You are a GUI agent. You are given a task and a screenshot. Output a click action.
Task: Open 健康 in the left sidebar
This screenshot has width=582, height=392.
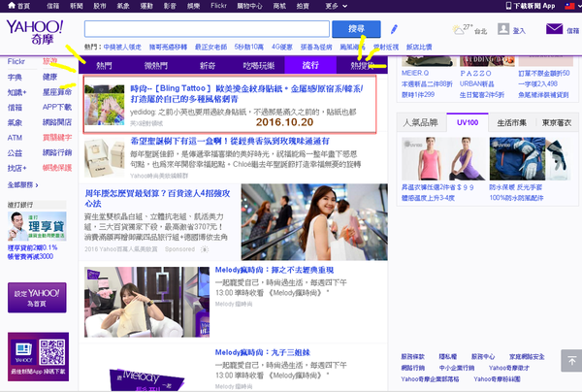[x=49, y=77]
